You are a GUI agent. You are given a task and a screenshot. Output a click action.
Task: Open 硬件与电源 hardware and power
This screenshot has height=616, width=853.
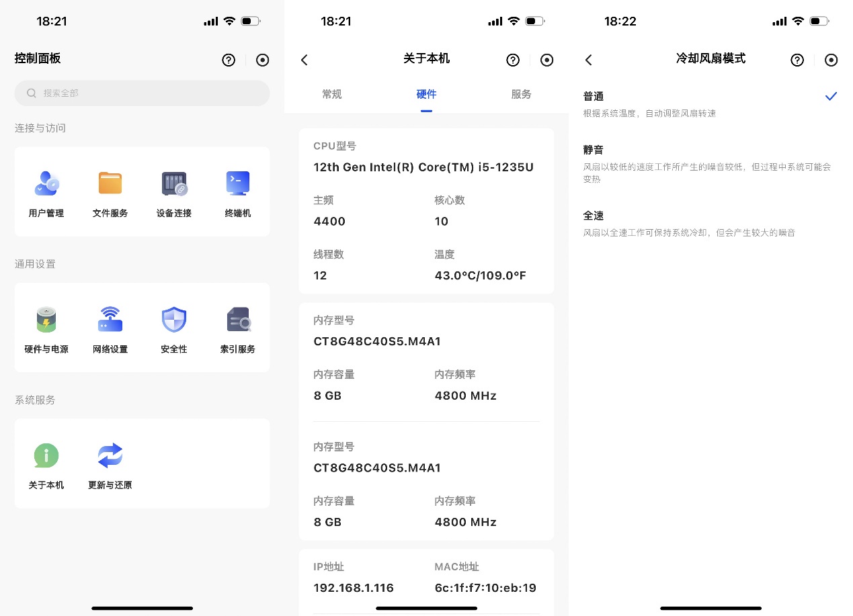pyautogui.click(x=46, y=320)
